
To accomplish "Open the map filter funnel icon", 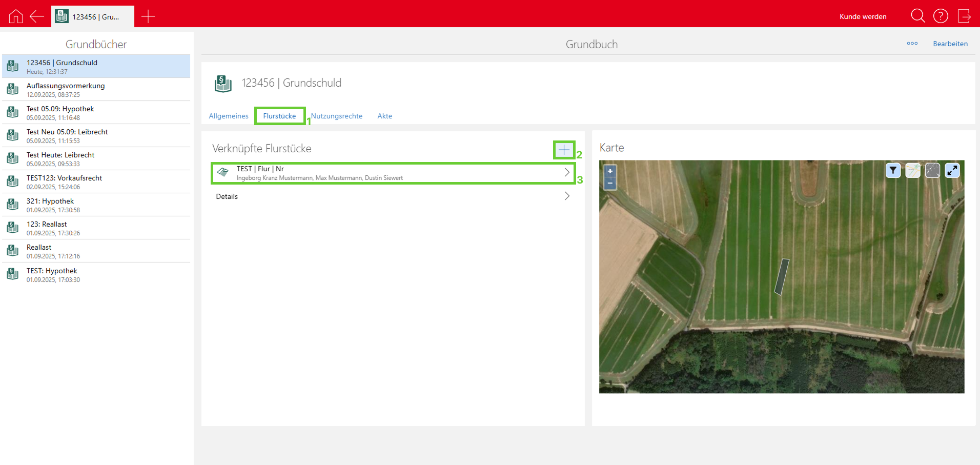I will [x=893, y=171].
